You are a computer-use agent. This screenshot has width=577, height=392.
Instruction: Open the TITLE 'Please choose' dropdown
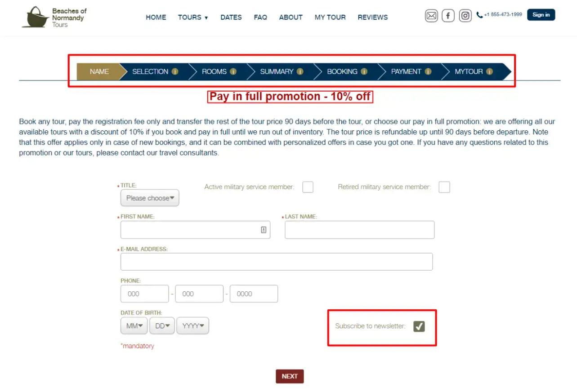click(150, 198)
